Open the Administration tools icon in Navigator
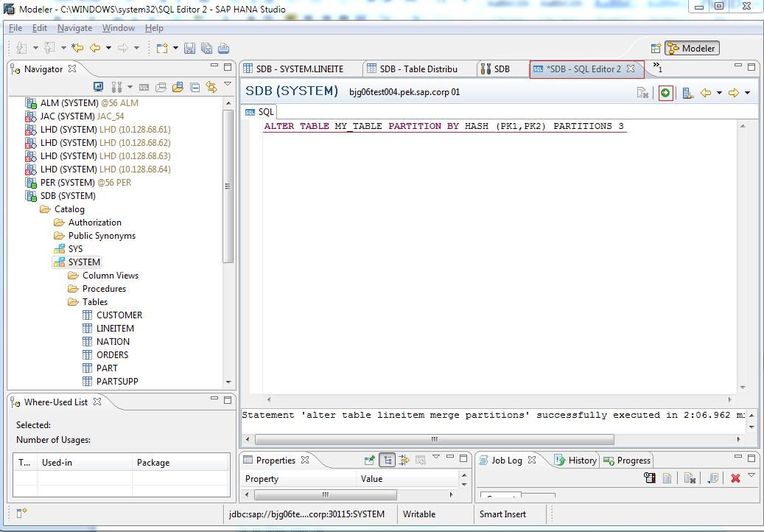The width and height of the screenshot is (764, 532). [116, 87]
